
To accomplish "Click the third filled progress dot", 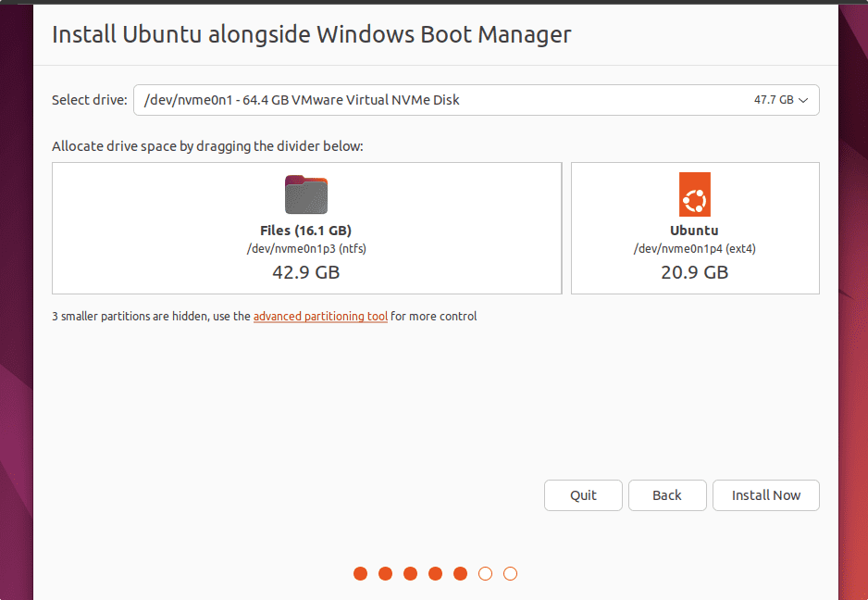I will [x=410, y=574].
